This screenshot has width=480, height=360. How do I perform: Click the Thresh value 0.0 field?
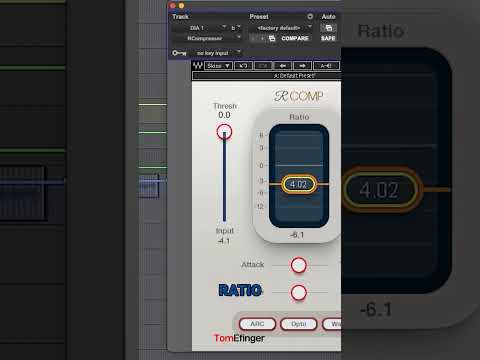pyautogui.click(x=224, y=115)
